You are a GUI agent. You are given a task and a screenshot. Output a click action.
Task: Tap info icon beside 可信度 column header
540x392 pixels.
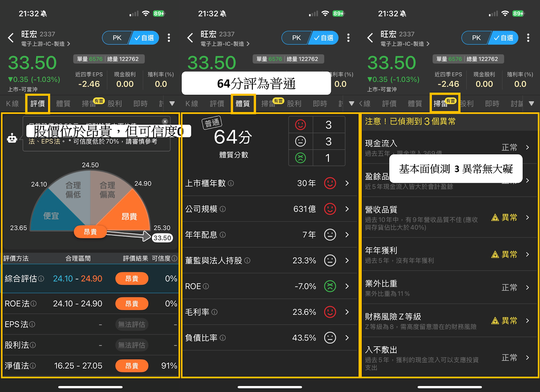pos(174,258)
